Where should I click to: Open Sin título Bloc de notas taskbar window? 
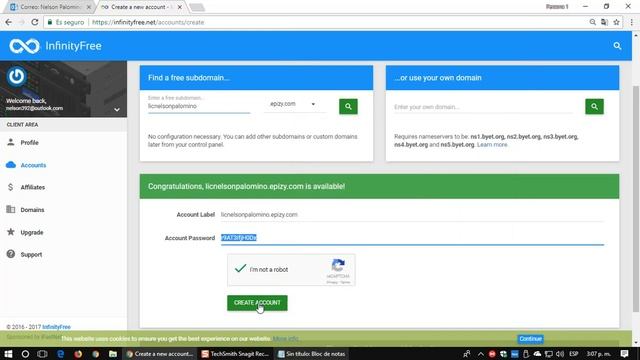point(312,354)
